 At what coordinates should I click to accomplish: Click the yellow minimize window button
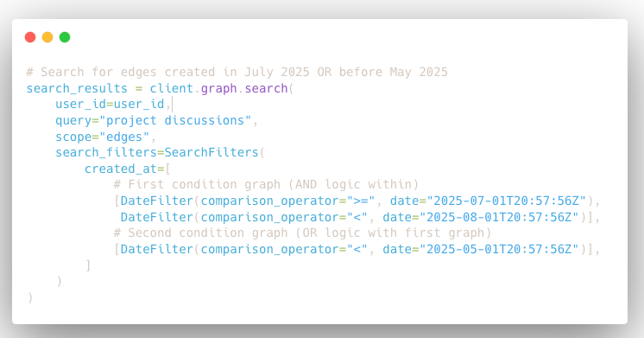pos(47,37)
